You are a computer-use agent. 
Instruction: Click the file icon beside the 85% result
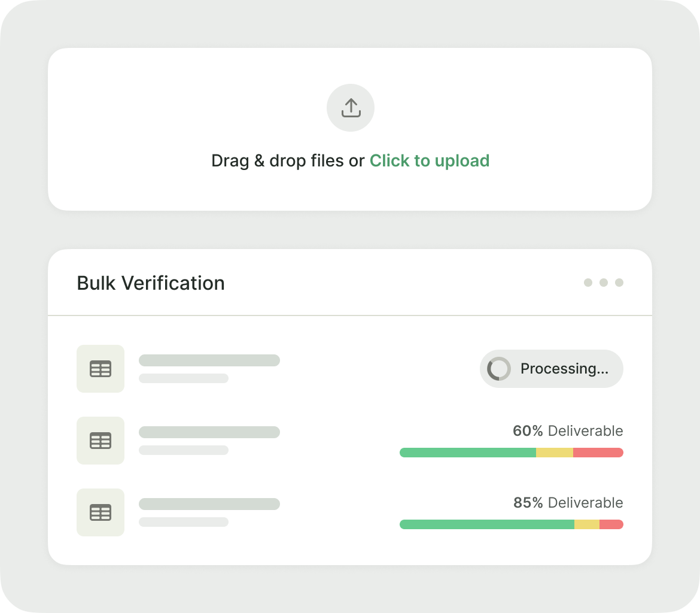click(x=100, y=512)
